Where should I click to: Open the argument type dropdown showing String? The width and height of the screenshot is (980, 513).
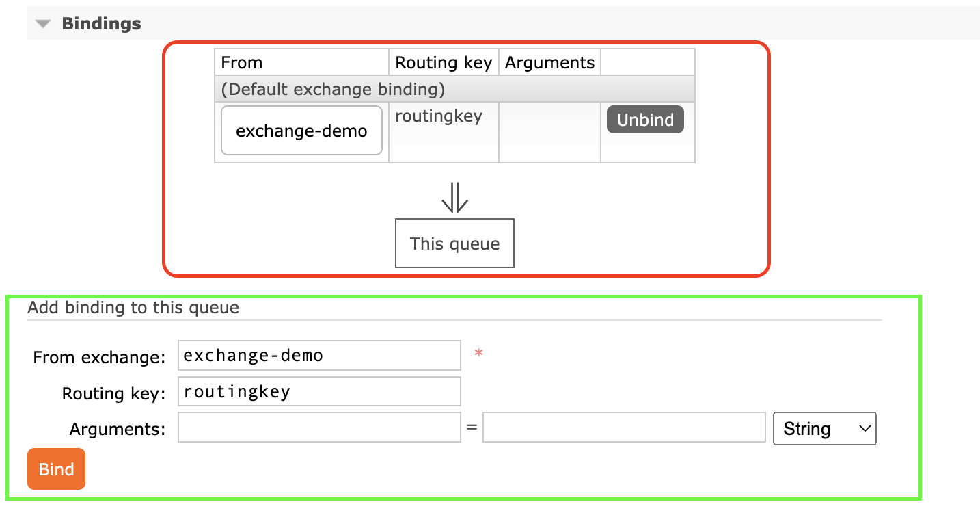click(824, 428)
